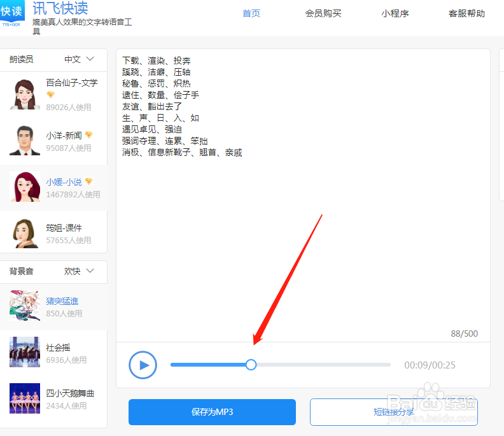Select 小洋-新闻 reader avatar

pyautogui.click(x=25, y=141)
